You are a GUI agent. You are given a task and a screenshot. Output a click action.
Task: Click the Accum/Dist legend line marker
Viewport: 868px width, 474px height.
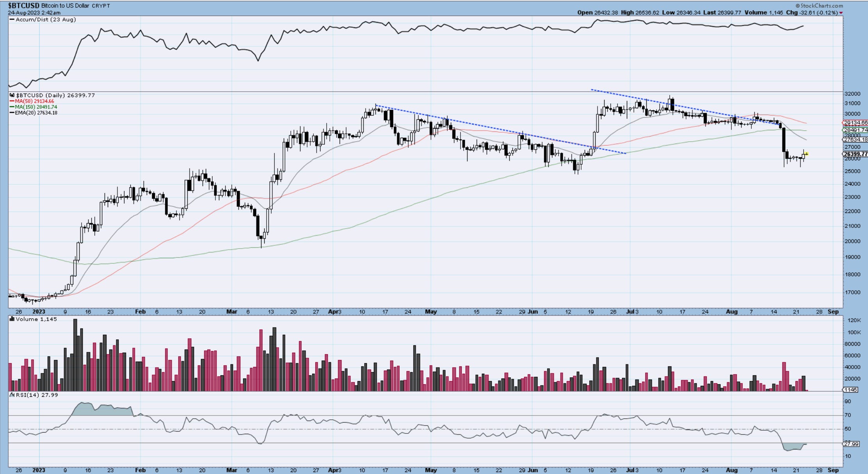tap(12, 20)
